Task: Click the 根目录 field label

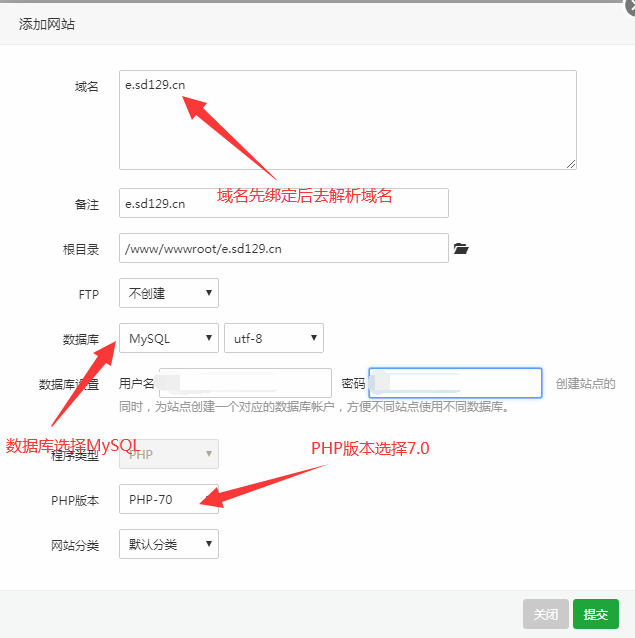Action: pyautogui.click(x=81, y=249)
